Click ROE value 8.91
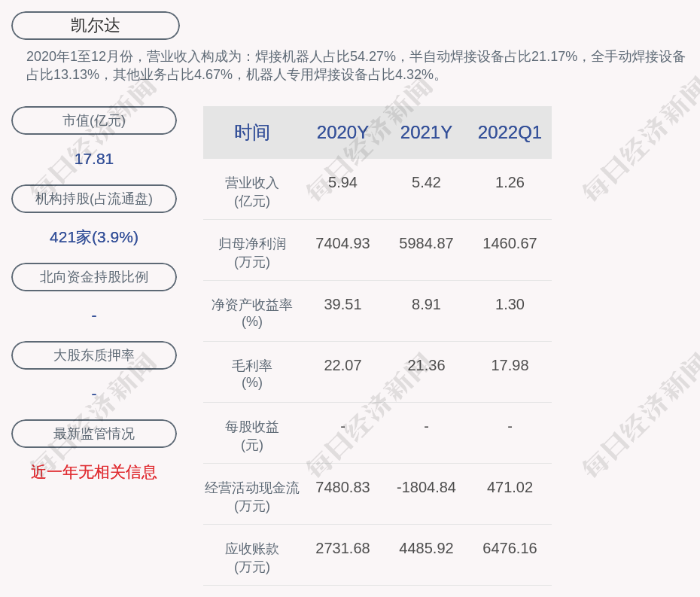 click(426, 304)
